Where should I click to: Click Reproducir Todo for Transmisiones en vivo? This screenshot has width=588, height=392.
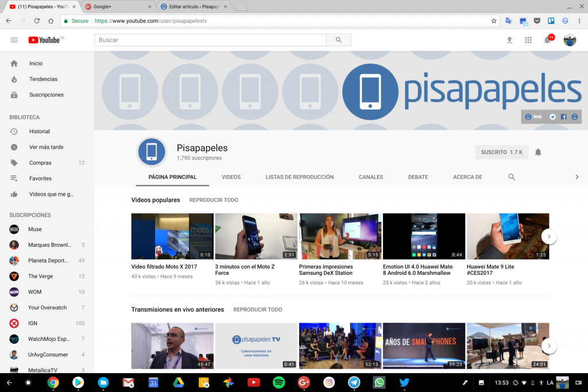click(258, 309)
